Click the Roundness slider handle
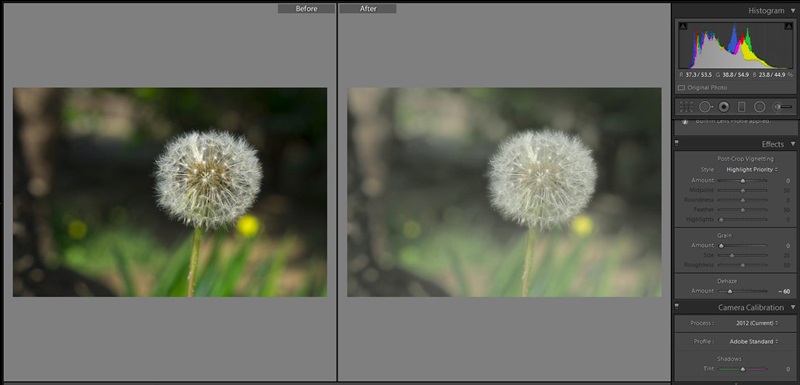The height and width of the screenshot is (385, 800). point(742,200)
